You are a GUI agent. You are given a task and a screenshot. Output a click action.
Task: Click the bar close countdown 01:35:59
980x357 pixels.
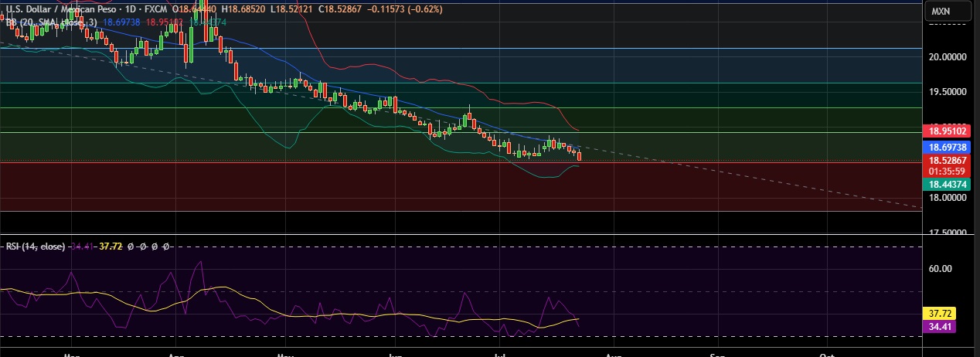(x=948, y=170)
